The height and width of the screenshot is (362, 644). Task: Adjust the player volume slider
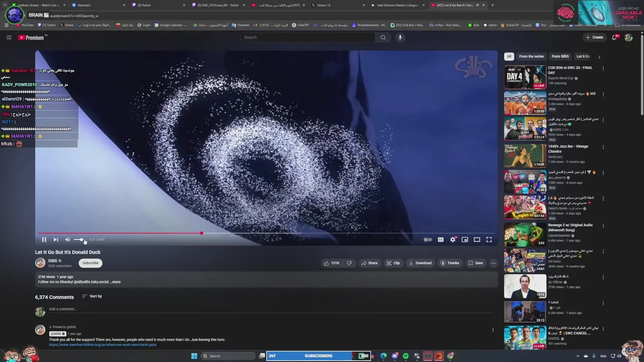coord(80,240)
